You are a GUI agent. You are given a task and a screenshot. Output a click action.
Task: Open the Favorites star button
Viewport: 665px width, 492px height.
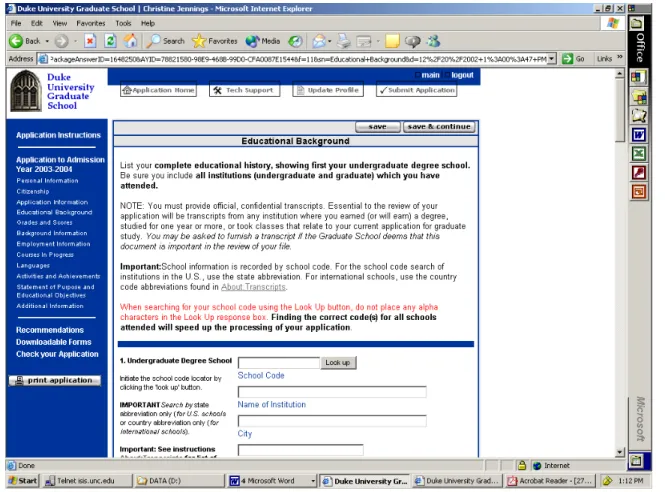tap(215, 41)
